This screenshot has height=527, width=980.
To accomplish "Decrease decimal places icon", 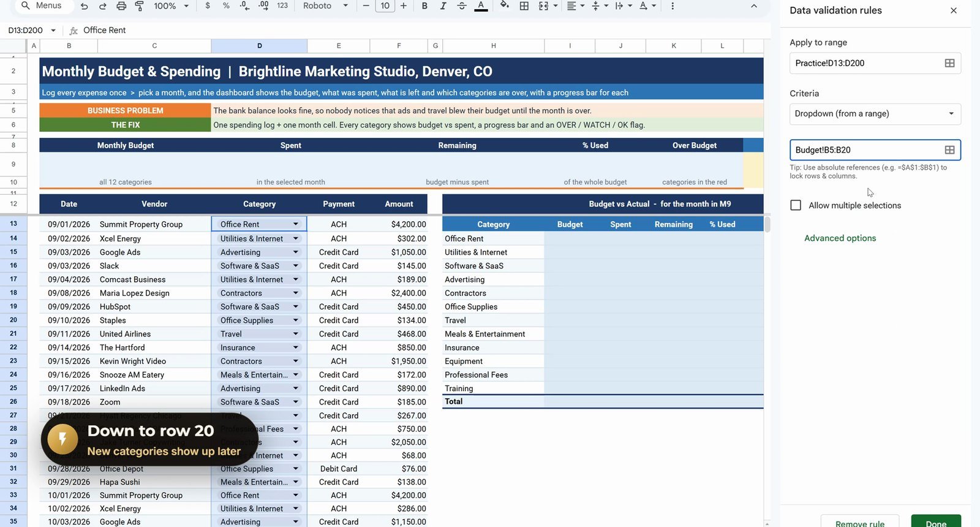I will coord(244,6).
